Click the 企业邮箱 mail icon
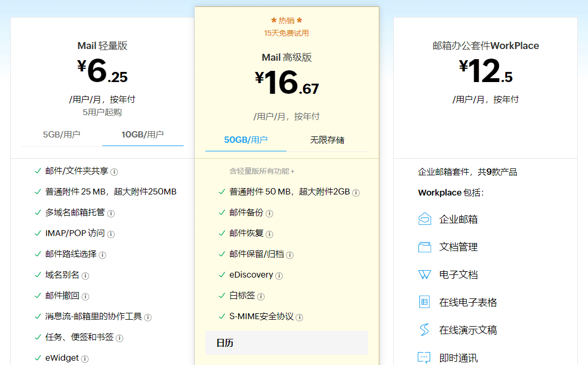This screenshot has height=365, width=588. (x=425, y=219)
